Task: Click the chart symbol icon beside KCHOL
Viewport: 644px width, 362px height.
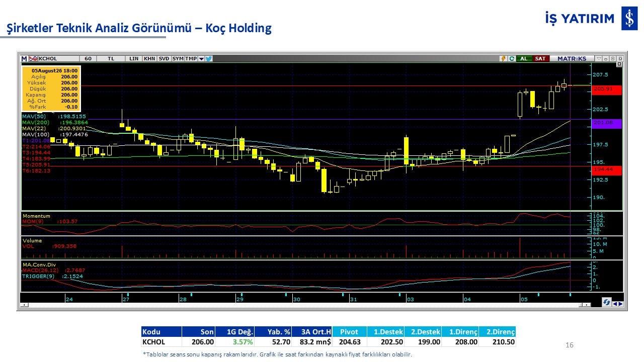Action: 33,58
